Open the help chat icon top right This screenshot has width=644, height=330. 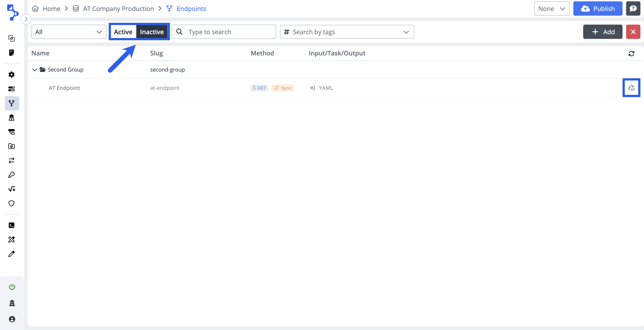click(633, 9)
